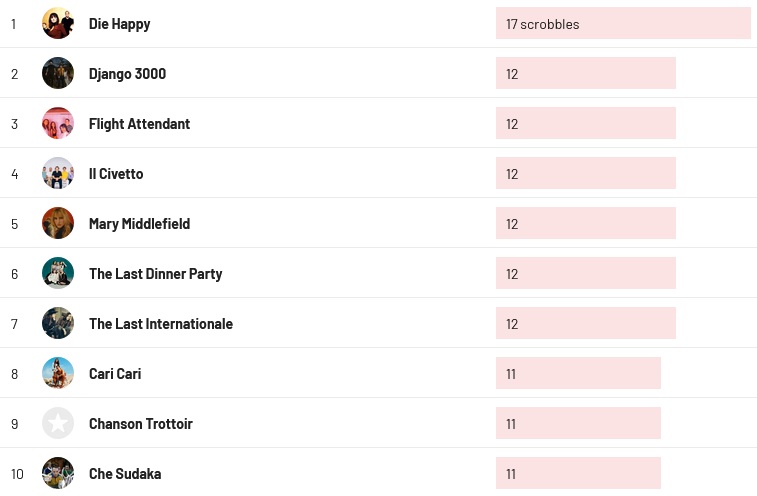This screenshot has height=496, width=757.
Task: Click Mary Middlefield avatar image
Action: click(x=58, y=223)
